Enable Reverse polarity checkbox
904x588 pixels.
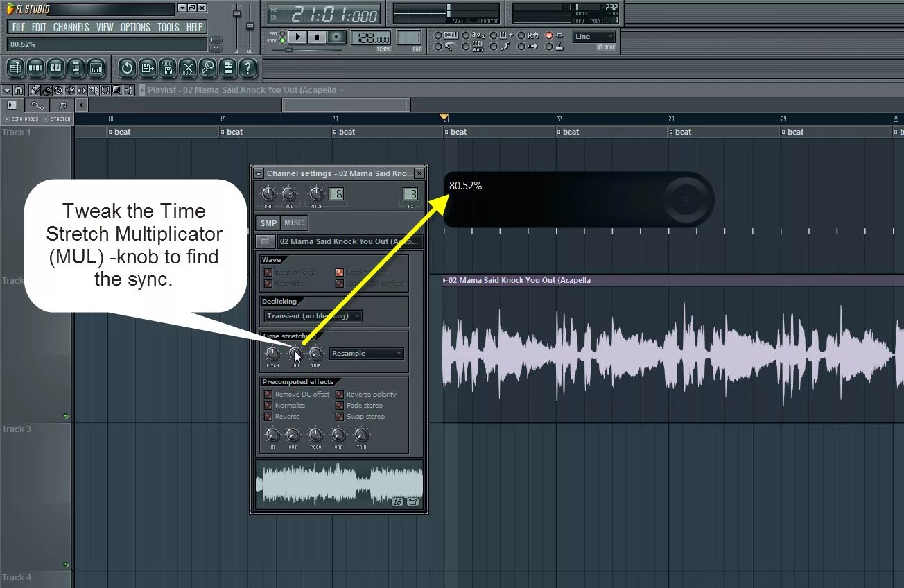340,395
